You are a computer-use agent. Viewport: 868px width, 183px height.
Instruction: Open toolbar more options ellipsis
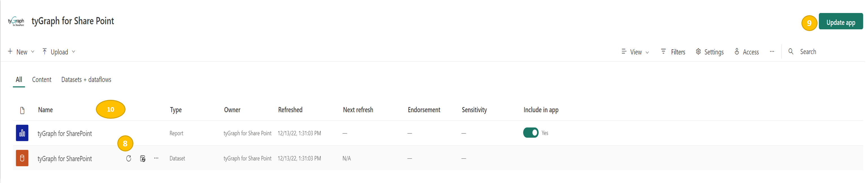[x=772, y=52]
